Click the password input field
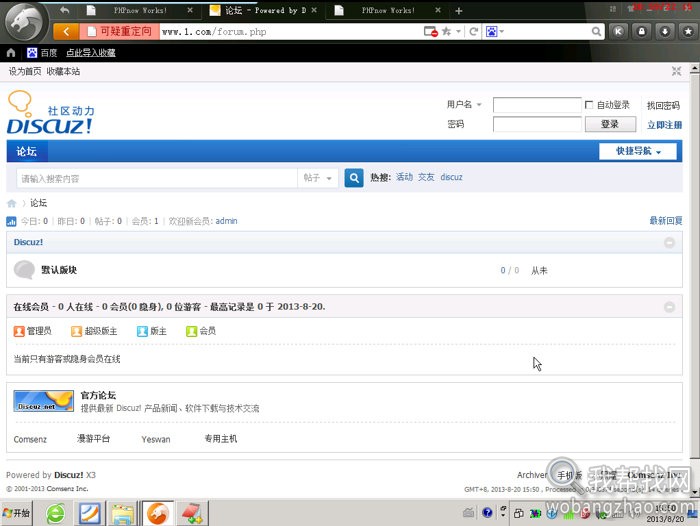 click(x=537, y=124)
